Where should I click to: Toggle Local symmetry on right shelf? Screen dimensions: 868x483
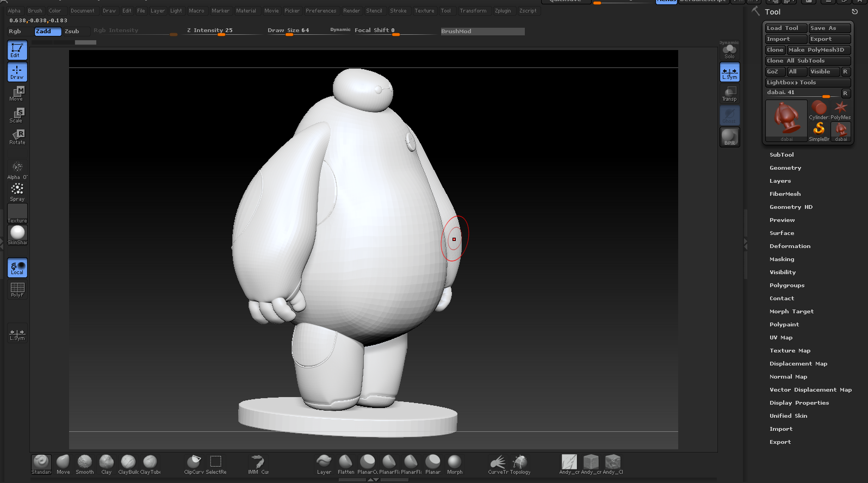730,72
